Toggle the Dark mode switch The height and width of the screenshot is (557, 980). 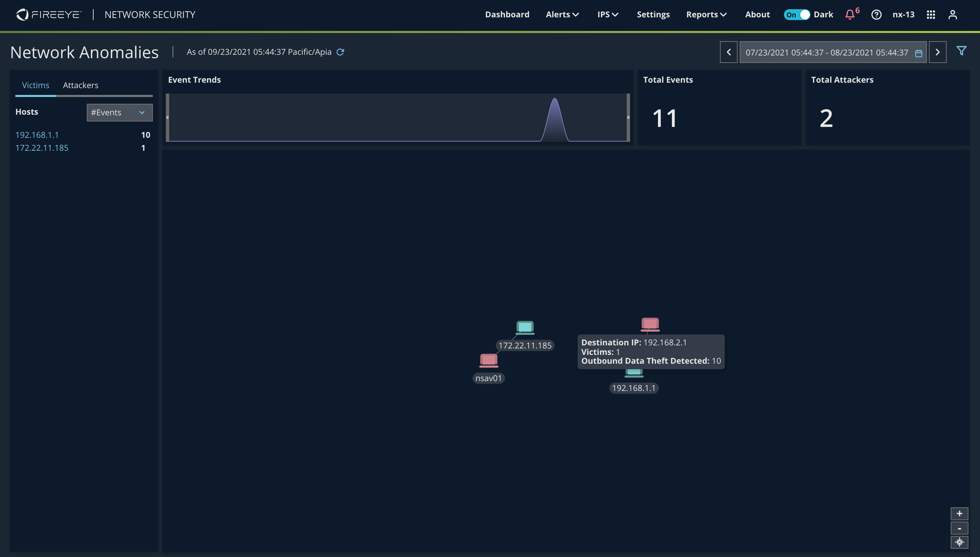click(797, 15)
